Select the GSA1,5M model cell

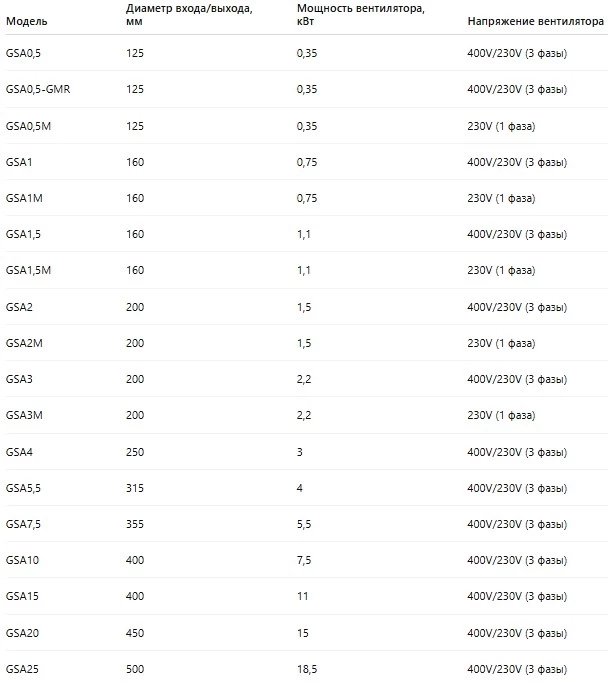(28, 270)
